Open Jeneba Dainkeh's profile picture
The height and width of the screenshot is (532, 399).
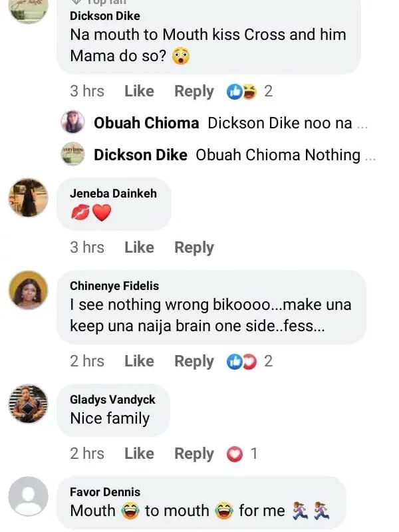pyautogui.click(x=29, y=198)
